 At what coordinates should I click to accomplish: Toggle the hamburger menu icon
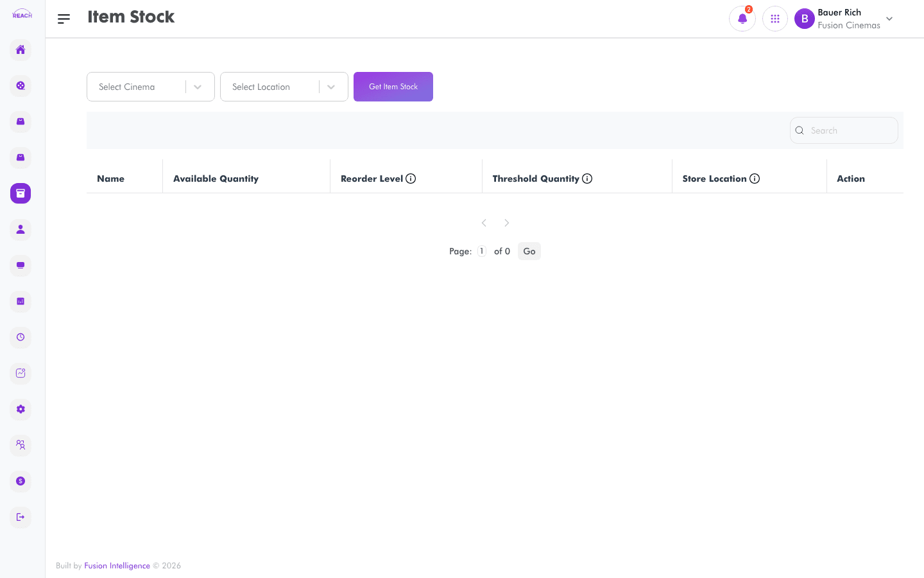[64, 19]
